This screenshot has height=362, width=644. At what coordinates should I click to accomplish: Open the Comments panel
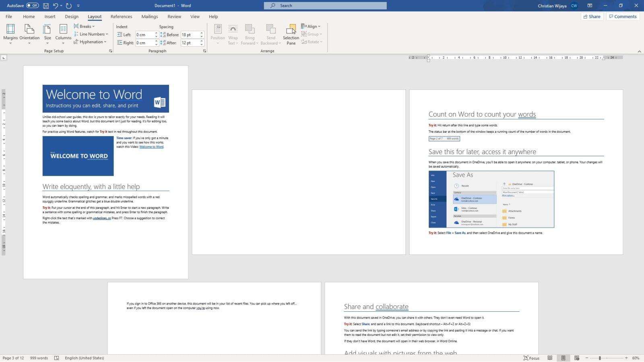tap(623, 16)
